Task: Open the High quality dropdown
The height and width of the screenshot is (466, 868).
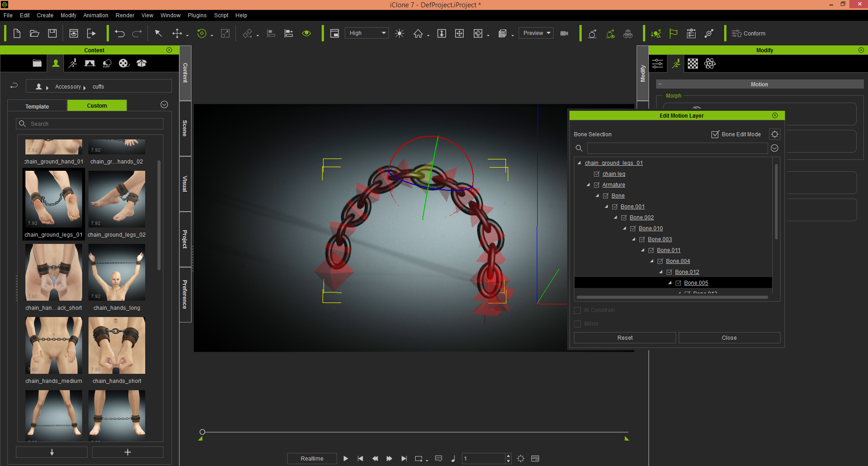Action: coord(367,33)
